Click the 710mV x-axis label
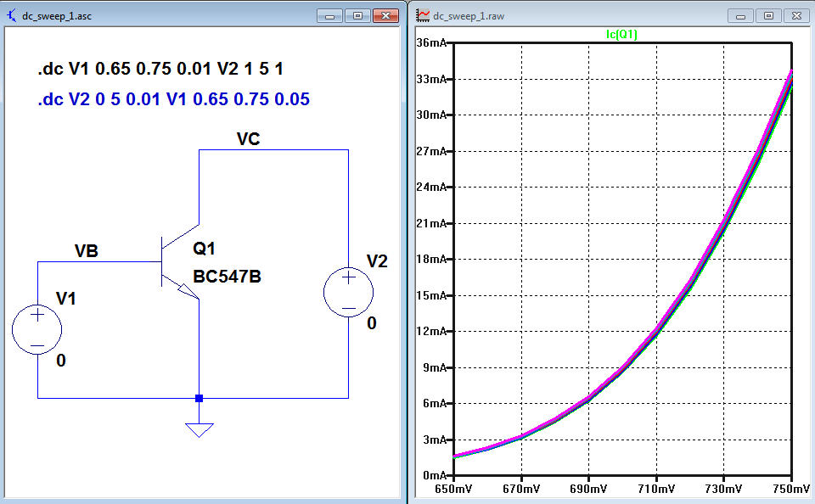 coord(656,489)
